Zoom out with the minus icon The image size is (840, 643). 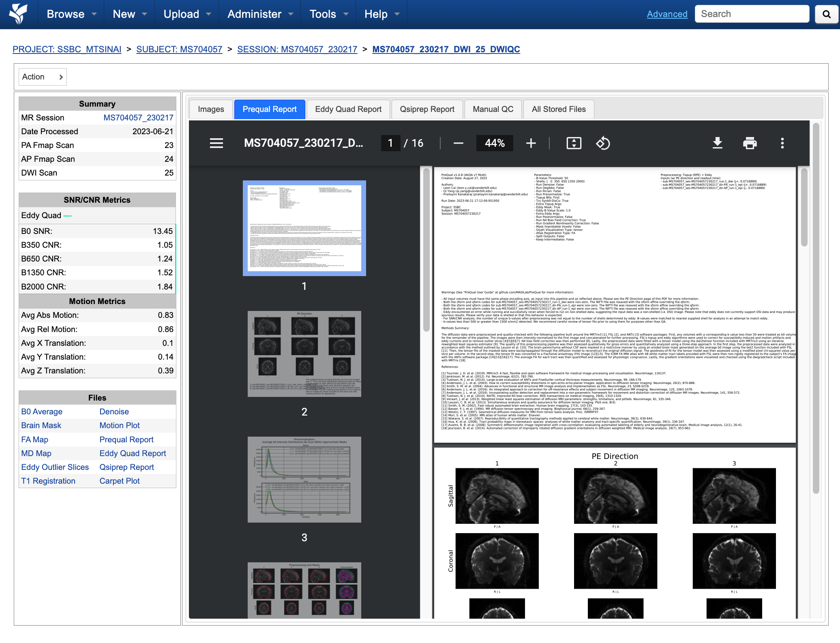tap(458, 143)
